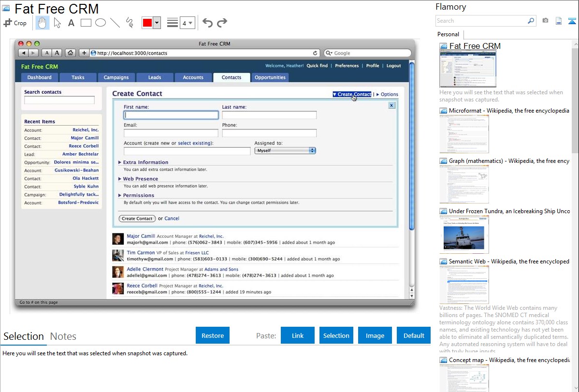
Task: Click the blue upload arrow icon
Action: [x=572, y=21]
